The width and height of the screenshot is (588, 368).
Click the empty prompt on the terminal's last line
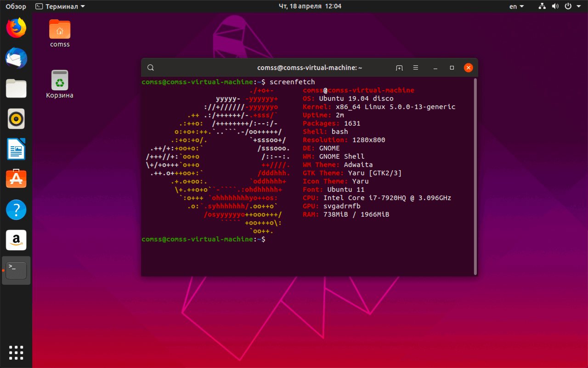204,239
